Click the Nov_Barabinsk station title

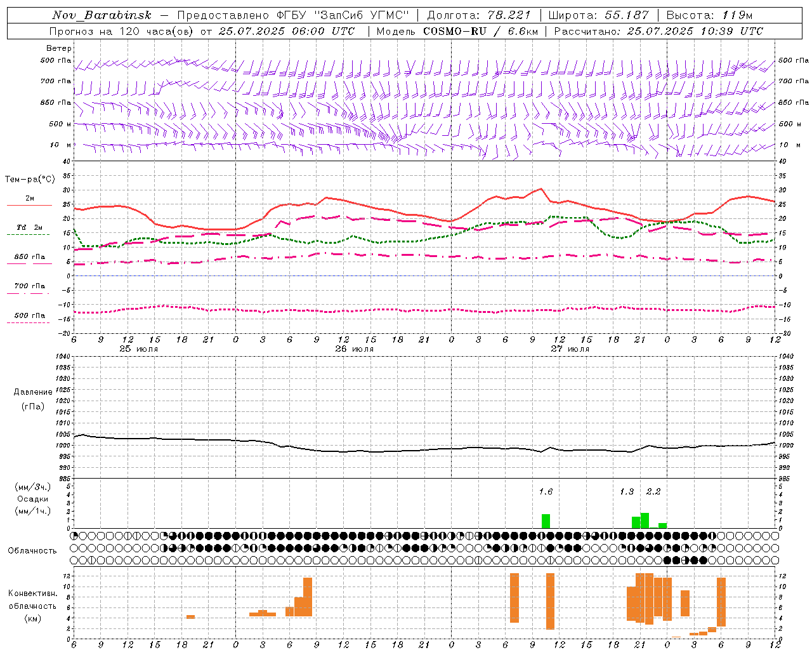coord(101,15)
